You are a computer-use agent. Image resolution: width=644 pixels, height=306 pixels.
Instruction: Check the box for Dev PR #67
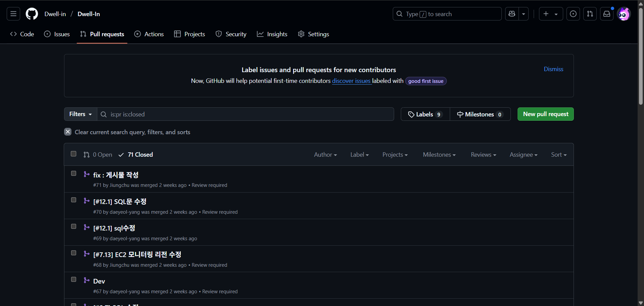click(x=73, y=279)
